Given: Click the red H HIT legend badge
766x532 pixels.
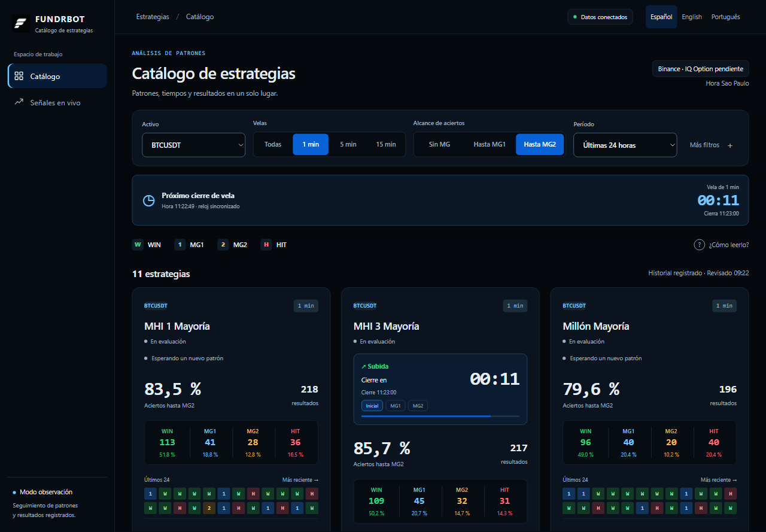Looking at the screenshot, I should [266, 244].
